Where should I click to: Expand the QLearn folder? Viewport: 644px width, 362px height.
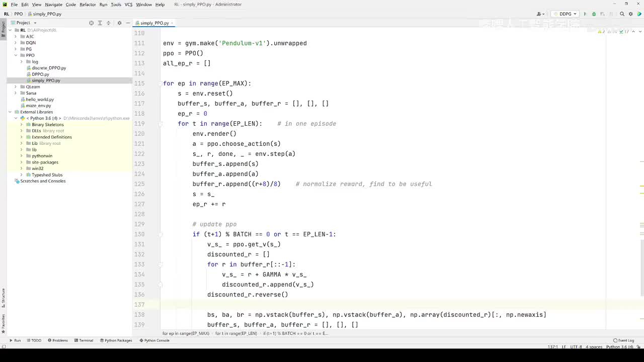[x=16, y=87]
